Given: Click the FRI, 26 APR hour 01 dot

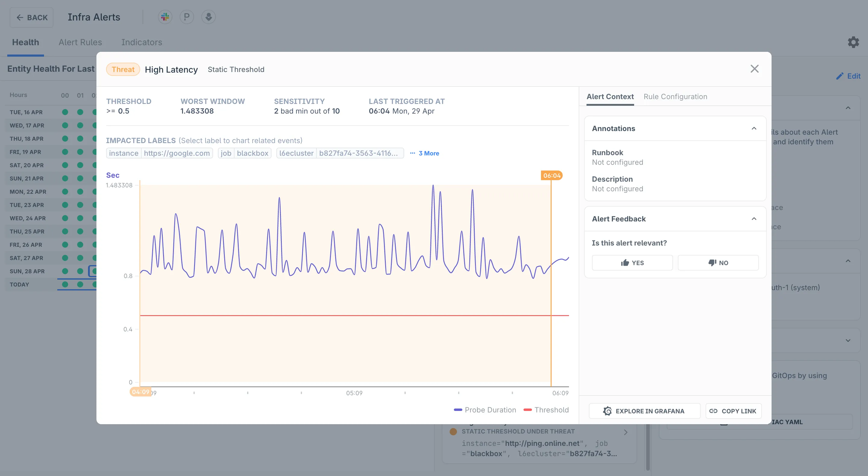Looking at the screenshot, I should [80, 245].
